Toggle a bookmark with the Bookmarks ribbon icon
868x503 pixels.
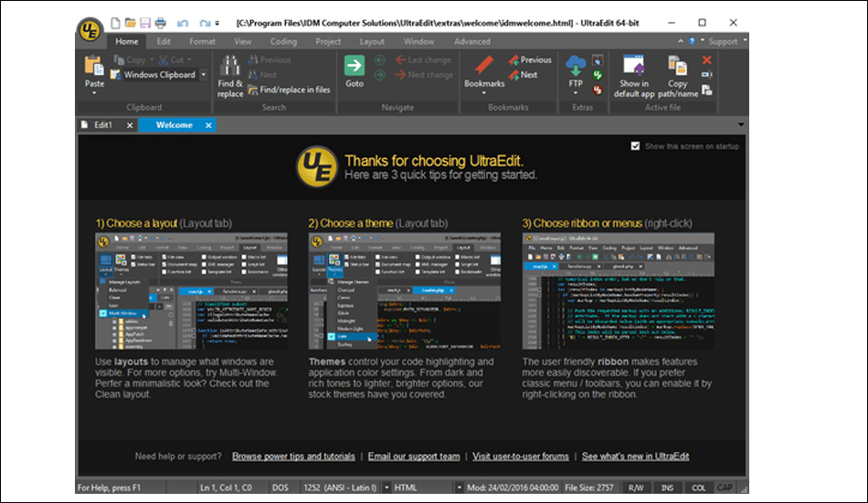point(484,66)
